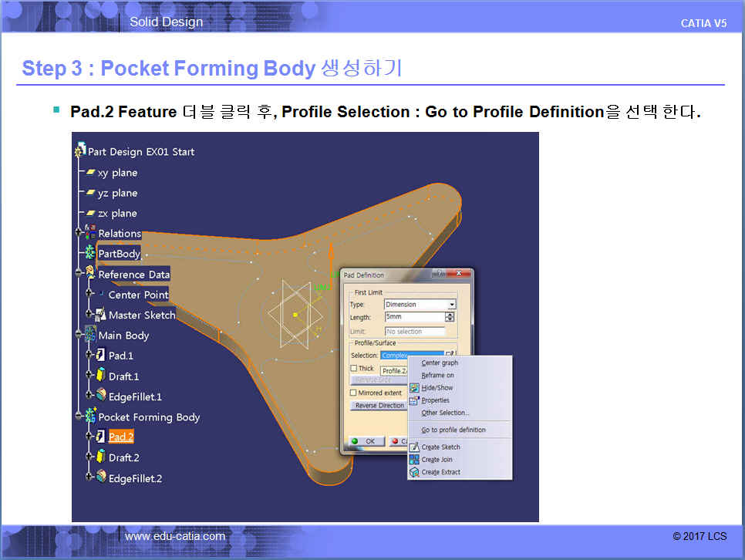745x560 pixels.
Task: Enable the Thick checkbox
Action: click(354, 369)
